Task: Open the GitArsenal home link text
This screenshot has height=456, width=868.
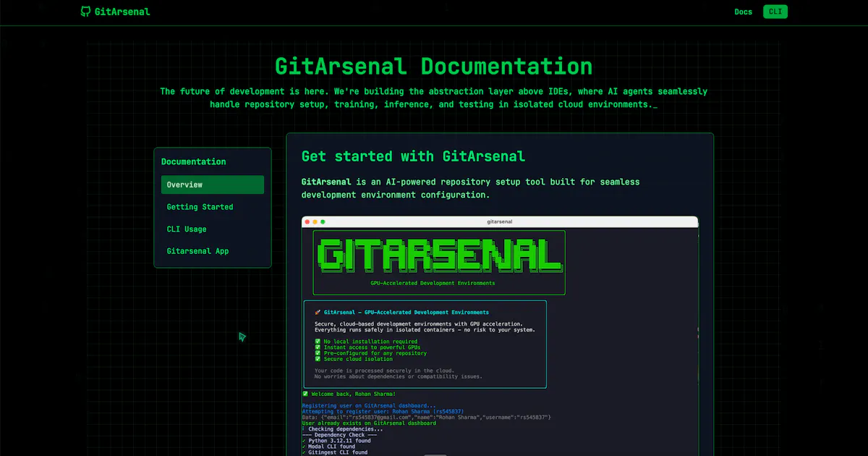Action: point(122,12)
